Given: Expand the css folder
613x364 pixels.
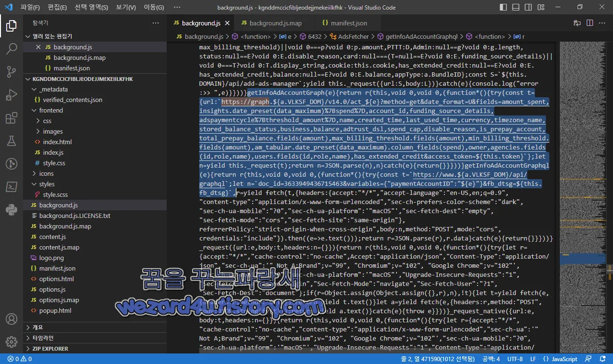Looking at the screenshot, I should [x=95, y=121].
